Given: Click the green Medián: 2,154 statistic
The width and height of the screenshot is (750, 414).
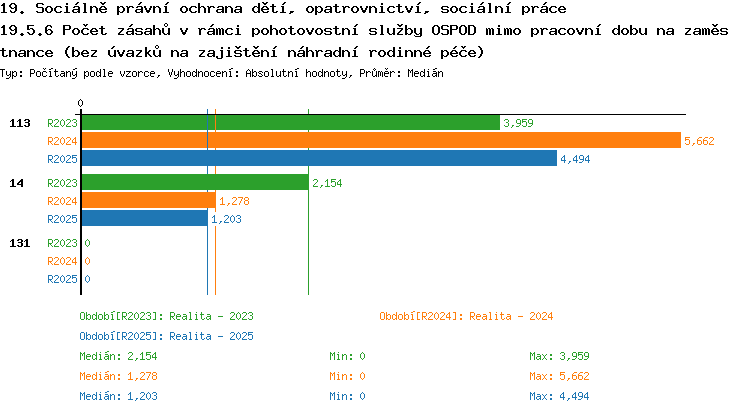Looking at the screenshot, I should click(118, 356).
